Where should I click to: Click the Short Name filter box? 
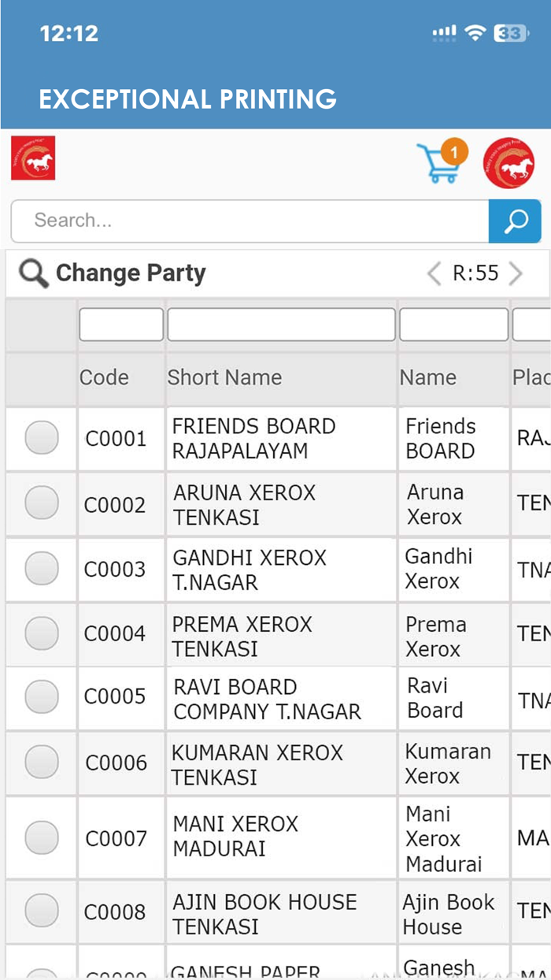[x=281, y=325]
